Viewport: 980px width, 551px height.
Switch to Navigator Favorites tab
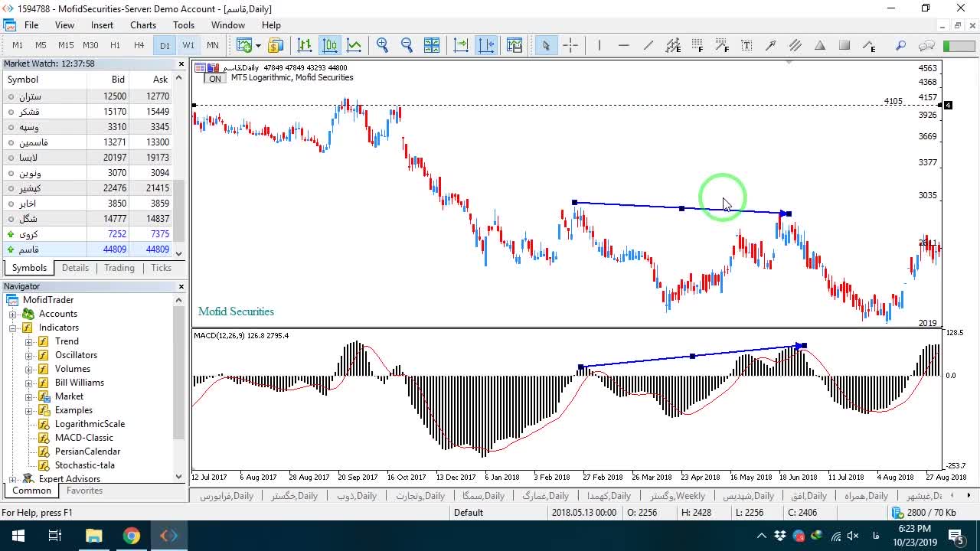pyautogui.click(x=84, y=491)
